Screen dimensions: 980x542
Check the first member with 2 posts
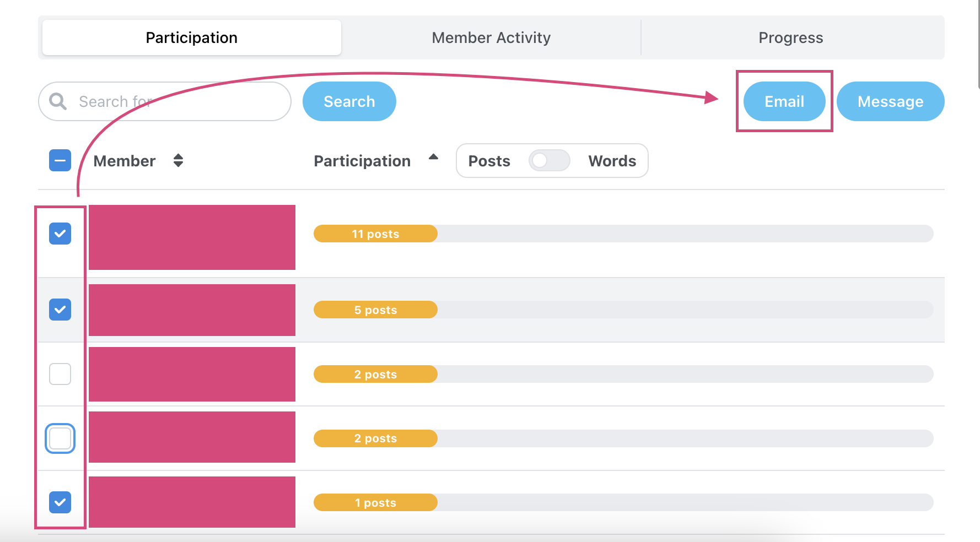click(60, 374)
